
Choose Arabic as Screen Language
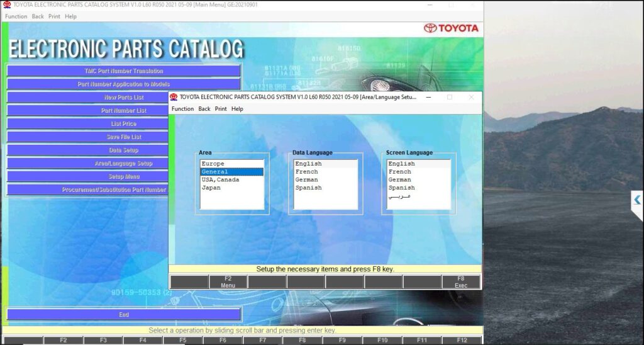pyautogui.click(x=419, y=196)
